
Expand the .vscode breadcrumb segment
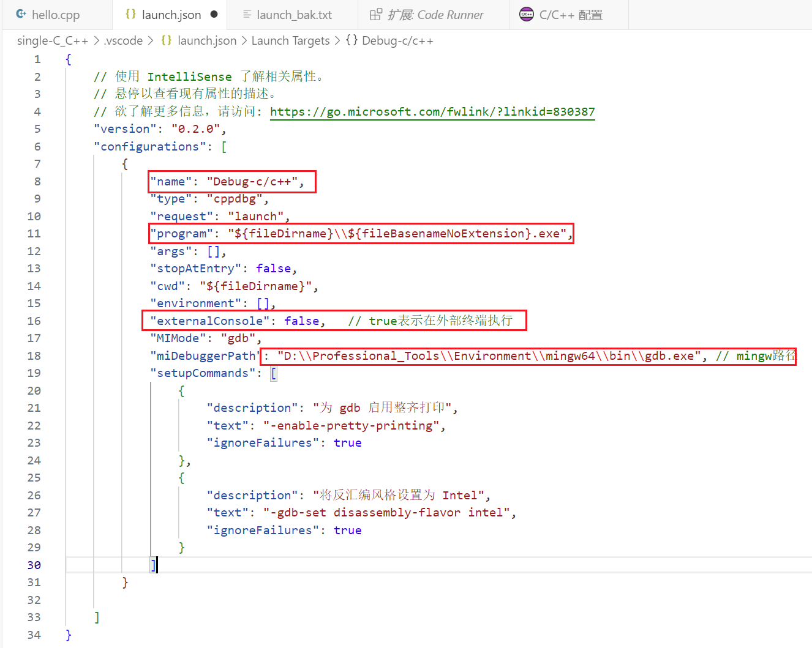(123, 40)
